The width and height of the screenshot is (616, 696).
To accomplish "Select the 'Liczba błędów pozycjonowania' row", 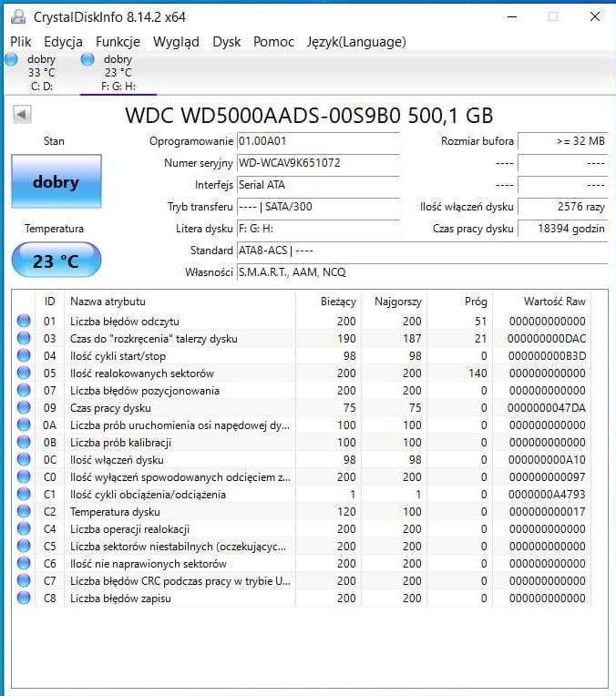I will pos(302,390).
